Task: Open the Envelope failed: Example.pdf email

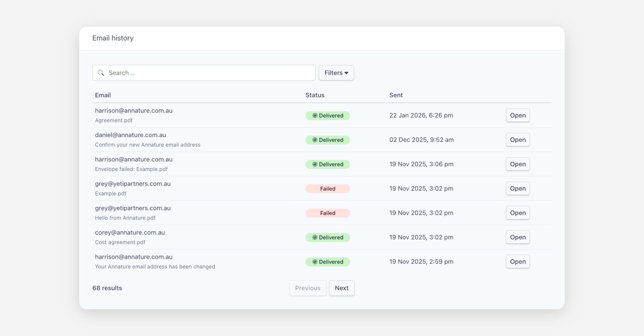Action: [x=518, y=164]
